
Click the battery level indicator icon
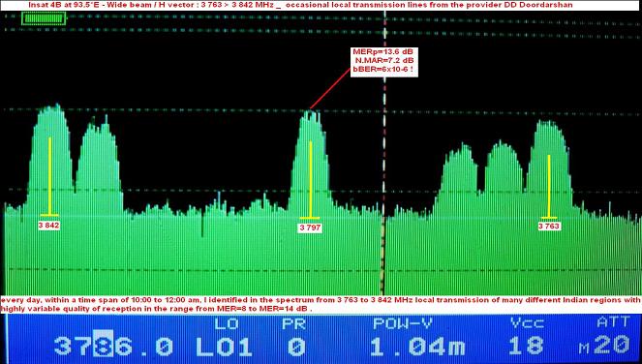[44, 18]
